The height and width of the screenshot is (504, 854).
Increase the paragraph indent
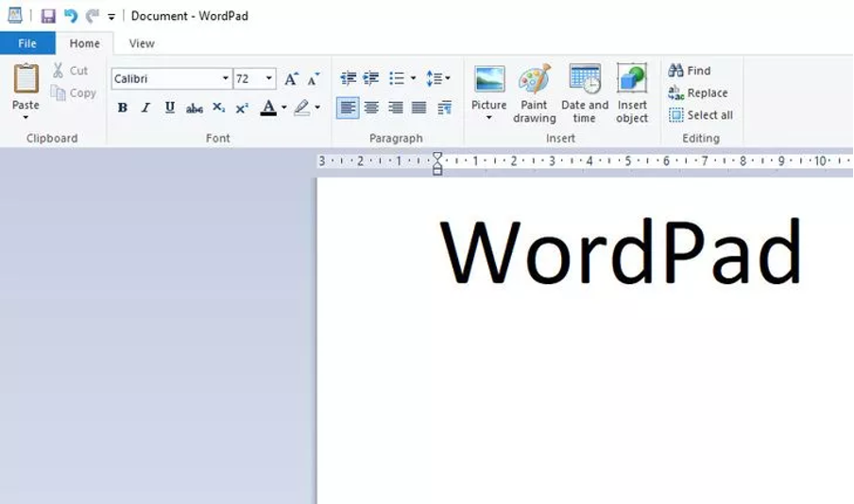click(x=371, y=78)
